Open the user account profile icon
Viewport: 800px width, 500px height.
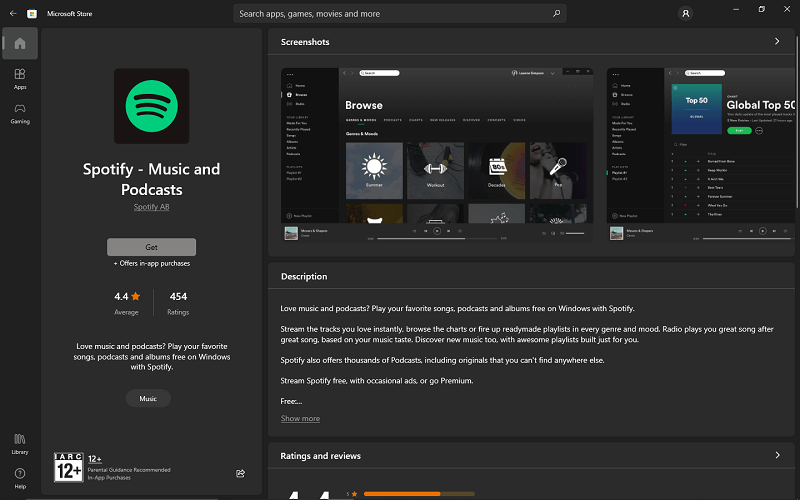click(x=685, y=13)
